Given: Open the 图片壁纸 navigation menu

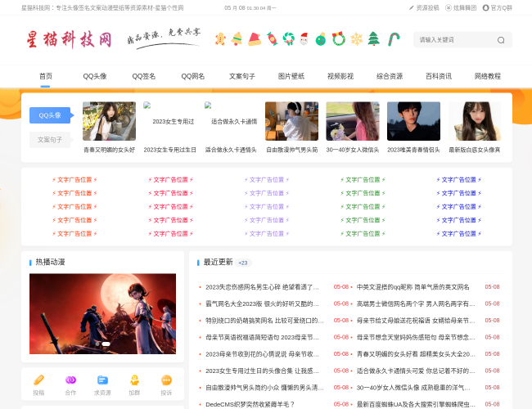Looking at the screenshot, I should pos(291,76).
